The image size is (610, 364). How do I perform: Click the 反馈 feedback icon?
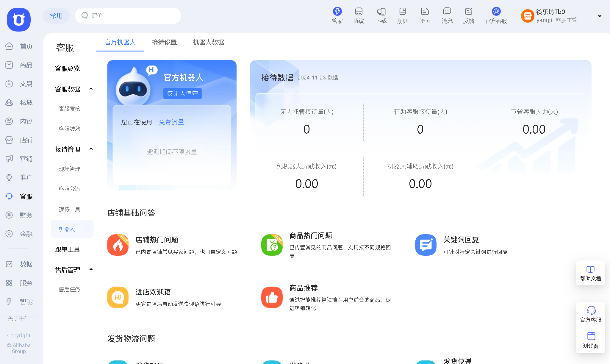pos(469,15)
